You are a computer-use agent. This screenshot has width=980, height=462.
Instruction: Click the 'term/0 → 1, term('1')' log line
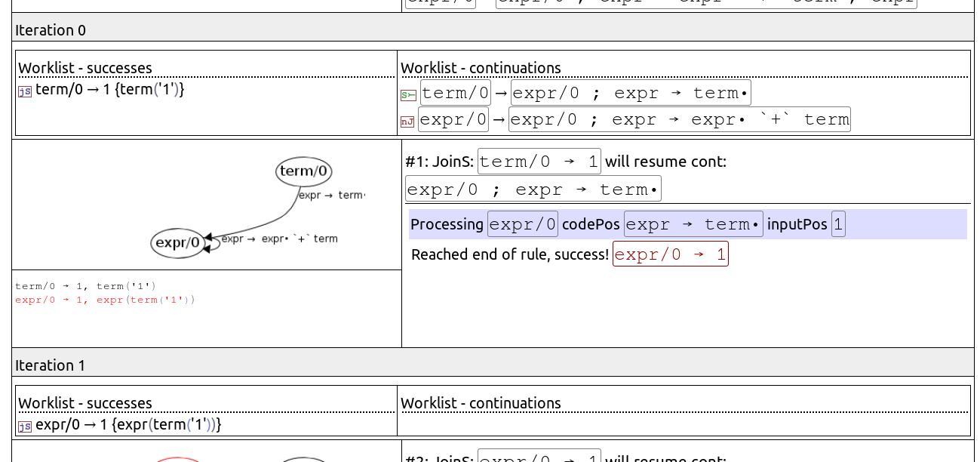point(85,286)
